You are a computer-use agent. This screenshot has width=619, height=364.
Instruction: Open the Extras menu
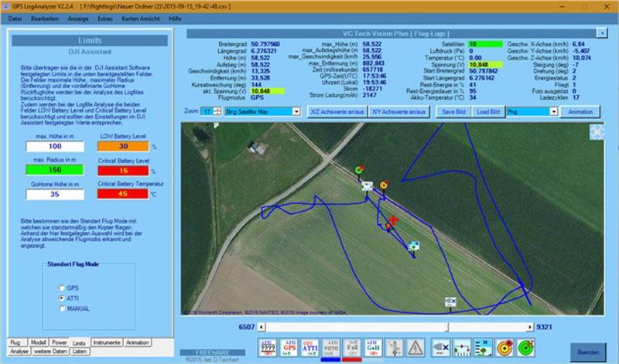click(105, 19)
